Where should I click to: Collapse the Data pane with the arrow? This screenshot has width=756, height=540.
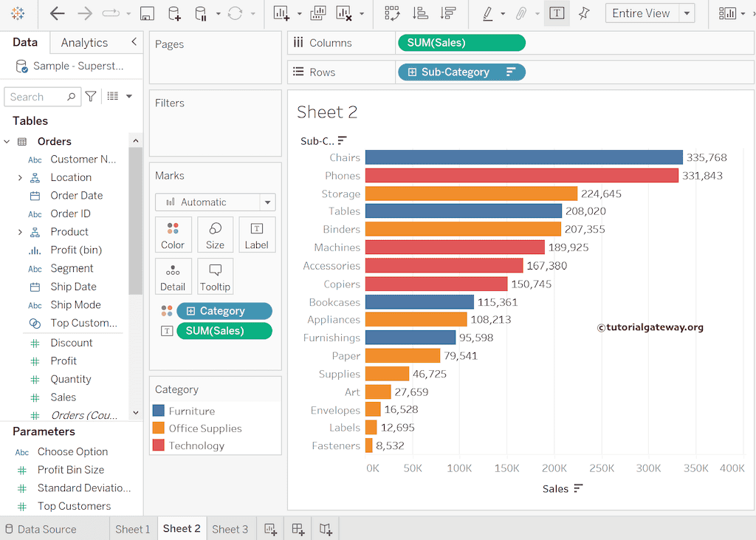[134, 42]
